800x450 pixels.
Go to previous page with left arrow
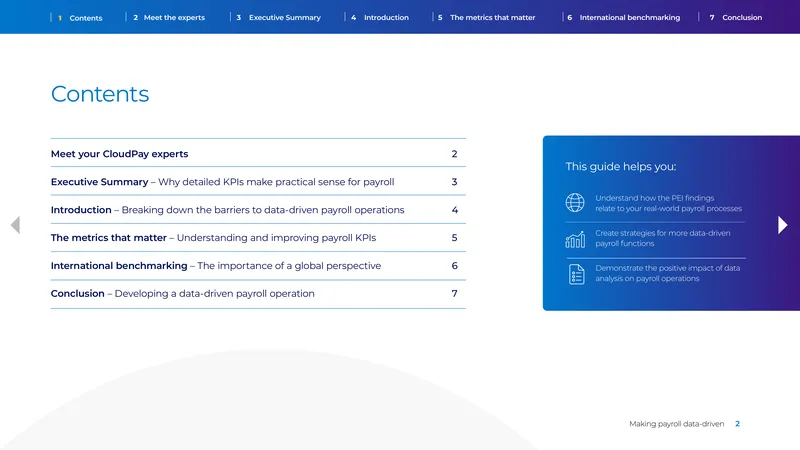tap(15, 224)
